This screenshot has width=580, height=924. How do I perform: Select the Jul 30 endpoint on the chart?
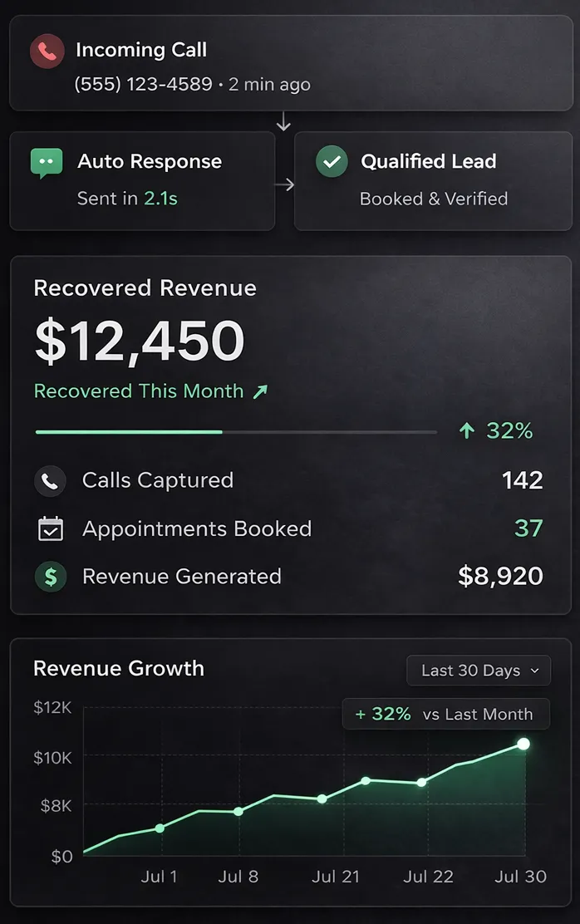coord(523,744)
